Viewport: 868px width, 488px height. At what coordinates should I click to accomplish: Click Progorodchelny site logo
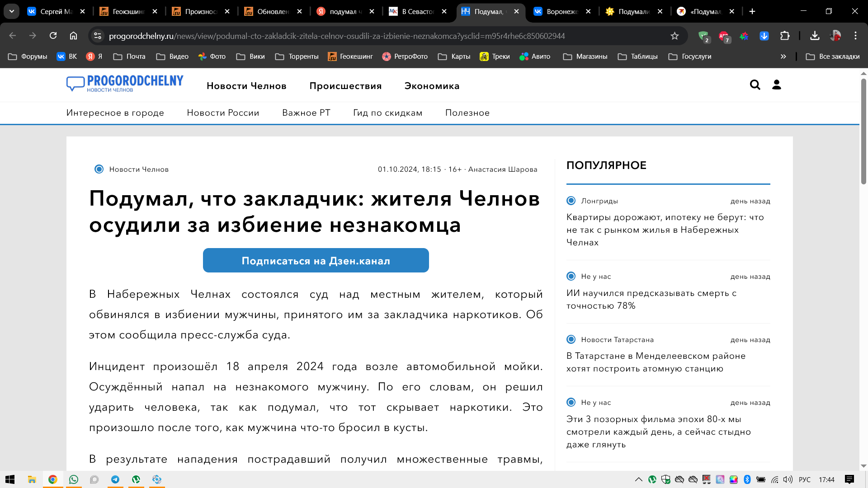coord(125,84)
